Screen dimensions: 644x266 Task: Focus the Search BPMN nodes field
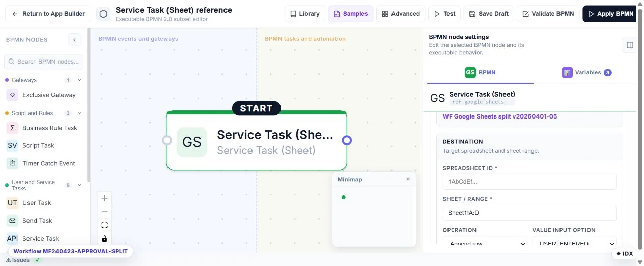pos(44,62)
